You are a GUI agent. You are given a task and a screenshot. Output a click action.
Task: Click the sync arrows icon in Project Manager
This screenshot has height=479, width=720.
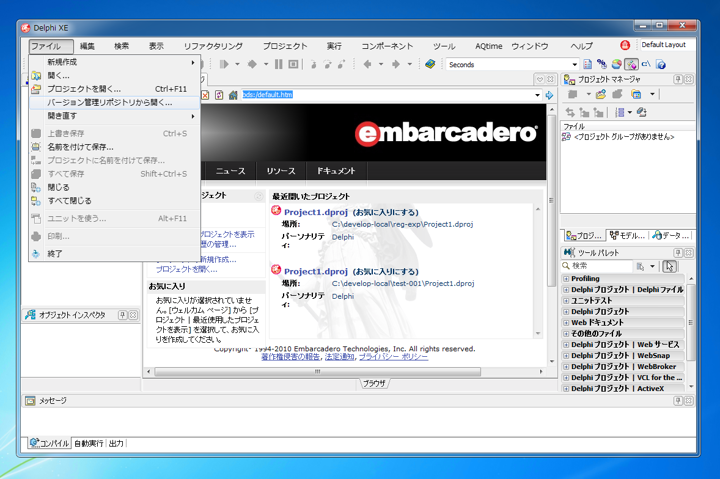570,112
